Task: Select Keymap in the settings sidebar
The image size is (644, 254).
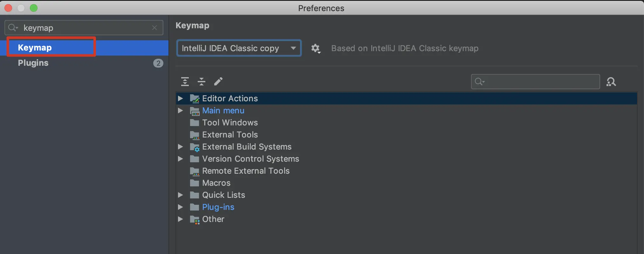Action: click(x=35, y=48)
